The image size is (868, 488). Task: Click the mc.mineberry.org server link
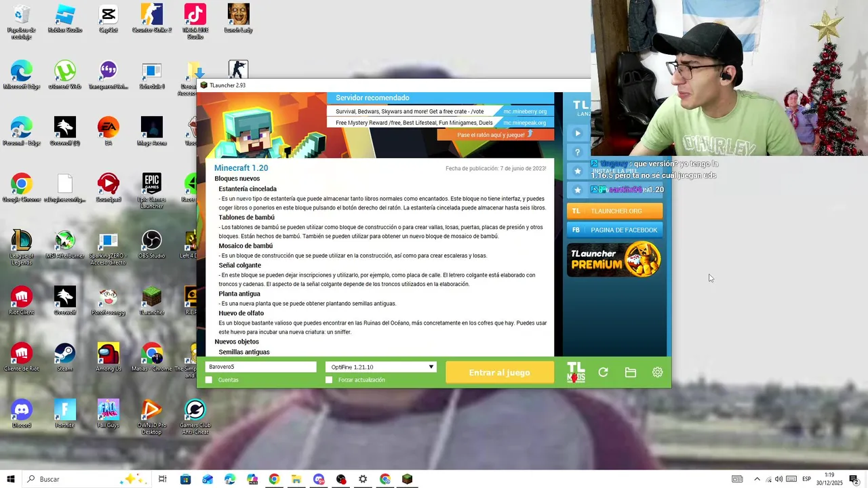(x=525, y=111)
